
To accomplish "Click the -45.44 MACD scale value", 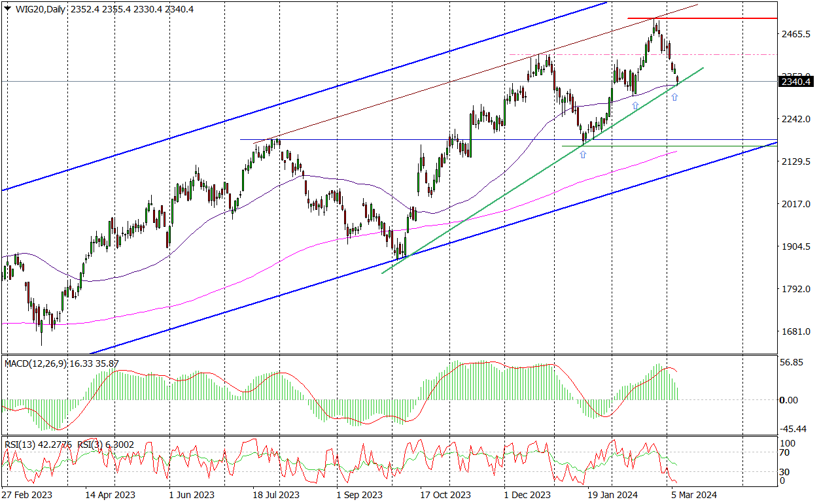I will (793, 429).
